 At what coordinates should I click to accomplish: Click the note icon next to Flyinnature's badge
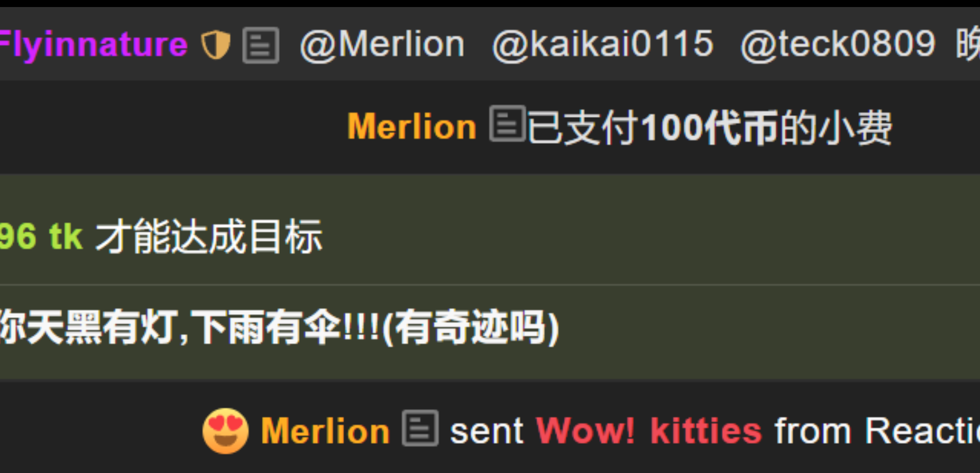tap(261, 45)
